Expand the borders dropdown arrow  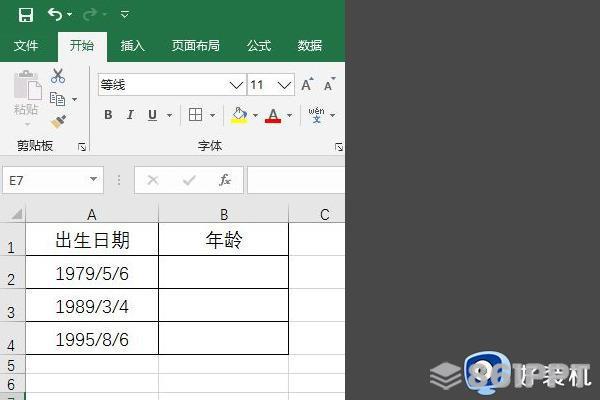[212, 115]
